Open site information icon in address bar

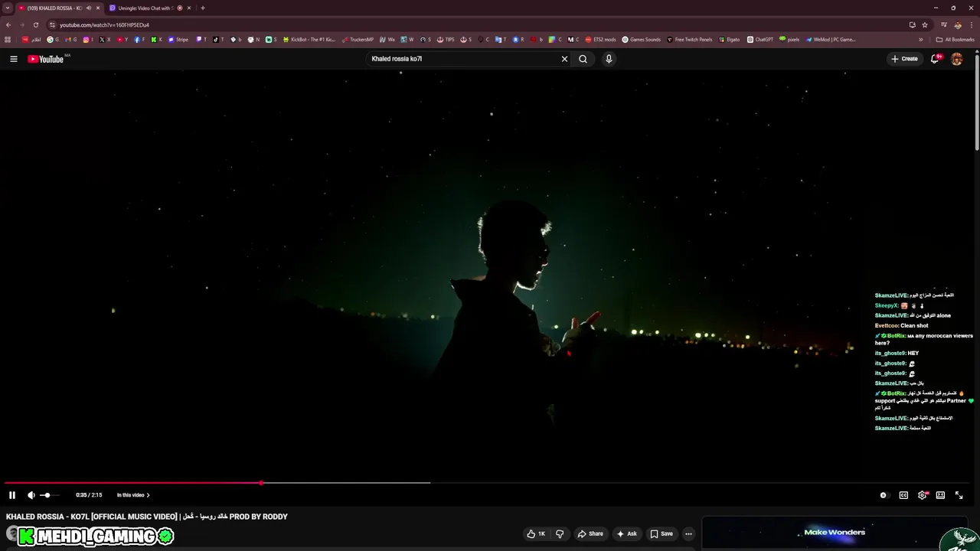coord(52,24)
